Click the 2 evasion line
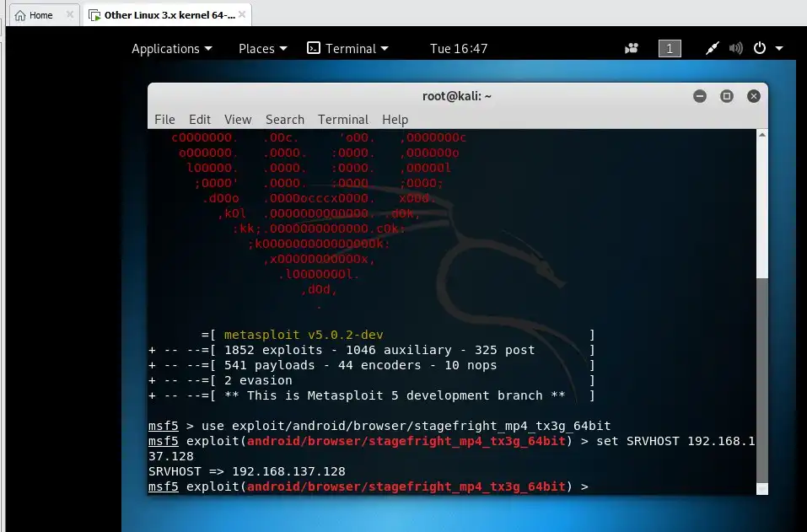 pos(372,381)
